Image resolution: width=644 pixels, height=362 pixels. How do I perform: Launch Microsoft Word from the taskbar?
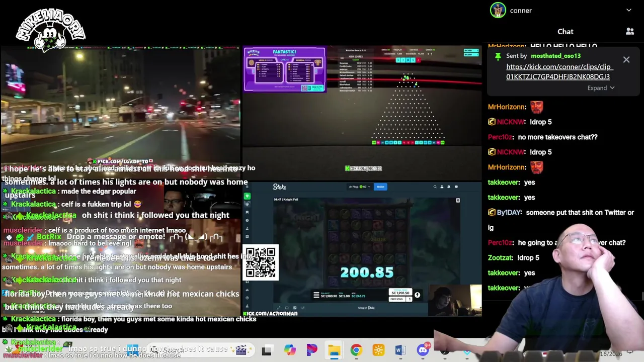(400, 350)
